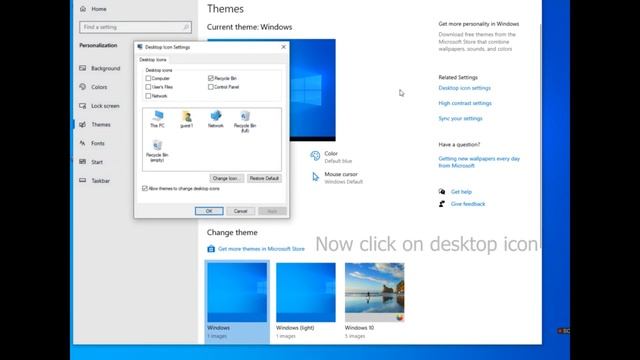Click the Background picture icon in sidebar

[83, 68]
